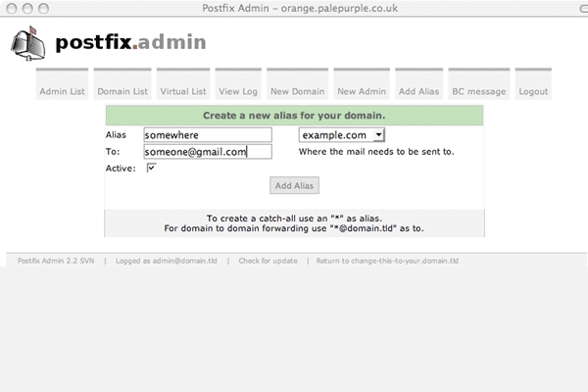Open the Admin List tab
The height and width of the screenshot is (392, 588).
pyautogui.click(x=63, y=91)
